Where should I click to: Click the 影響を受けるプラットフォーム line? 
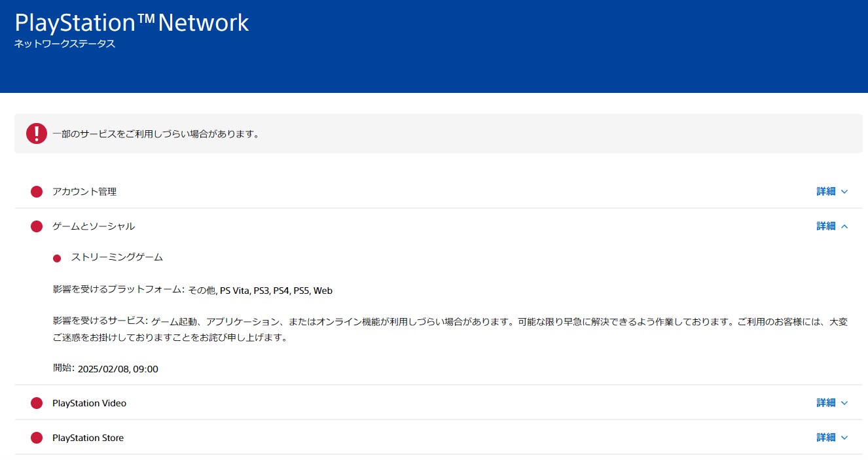192,291
